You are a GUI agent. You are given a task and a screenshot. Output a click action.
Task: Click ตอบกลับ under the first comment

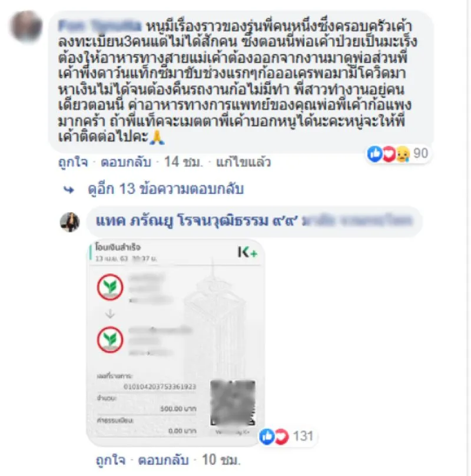tap(126, 162)
